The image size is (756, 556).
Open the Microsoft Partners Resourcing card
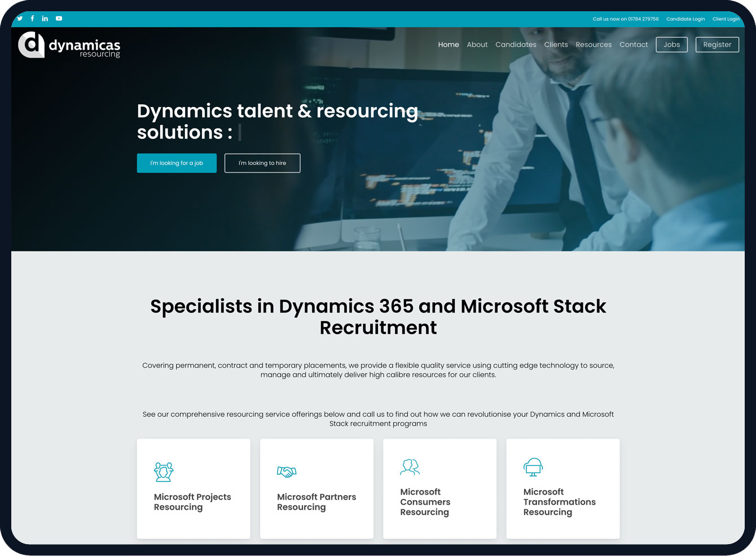click(x=317, y=489)
